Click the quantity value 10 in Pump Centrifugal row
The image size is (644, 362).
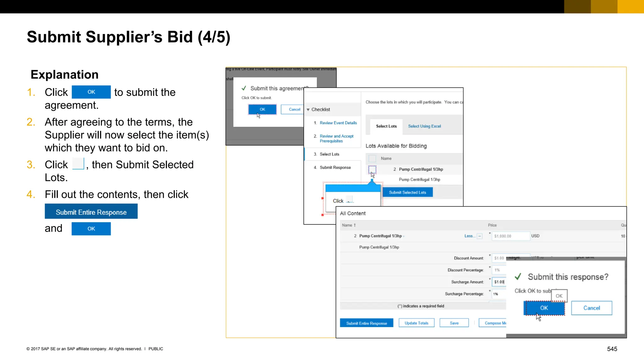pos(623,236)
